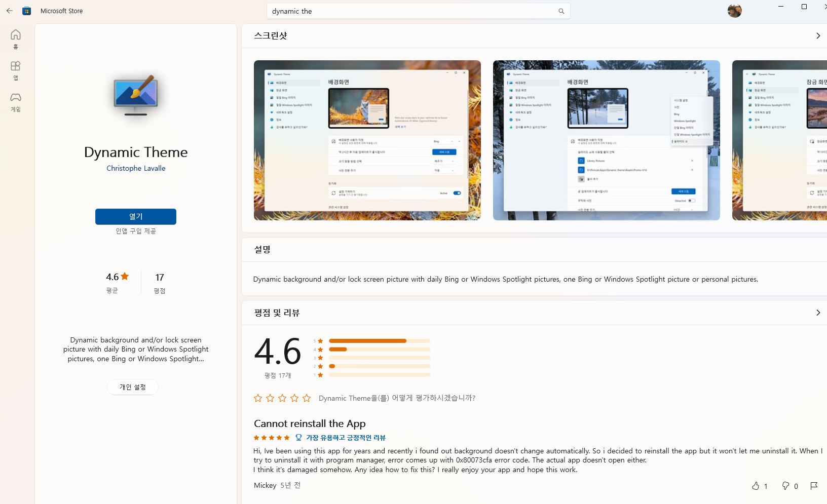The image size is (827, 504).
Task: Click the reviewer name Mickey
Action: [265, 485]
